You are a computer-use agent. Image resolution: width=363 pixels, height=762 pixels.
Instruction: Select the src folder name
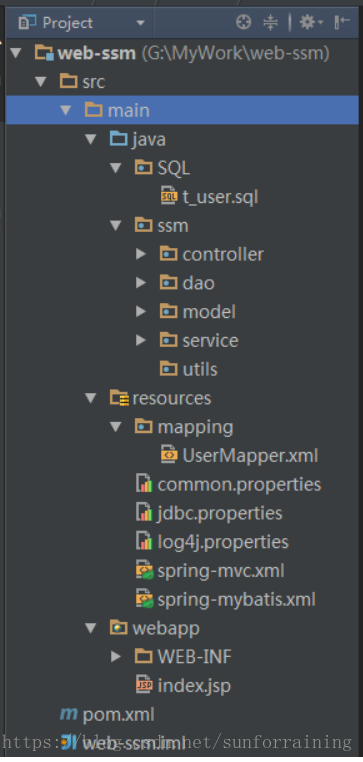[x=93, y=82]
